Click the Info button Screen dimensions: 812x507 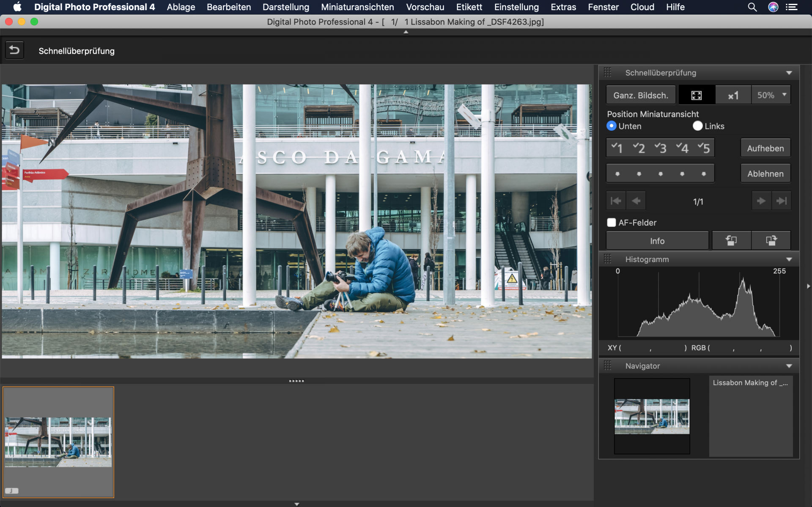(657, 240)
